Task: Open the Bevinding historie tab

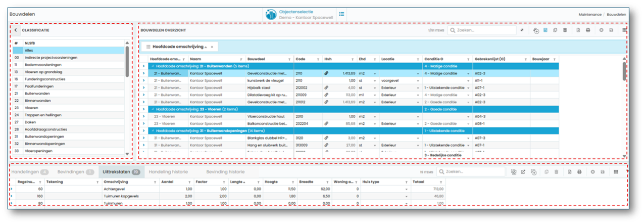Action: pos(225,172)
